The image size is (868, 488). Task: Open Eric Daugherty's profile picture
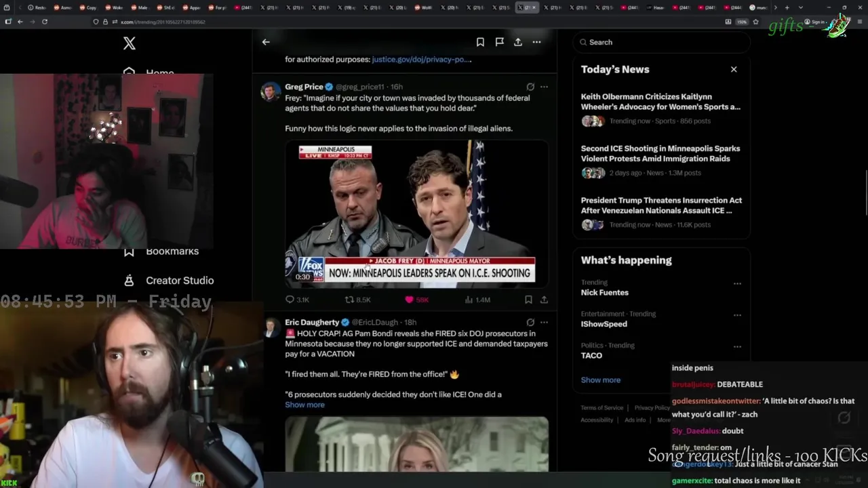click(x=271, y=327)
